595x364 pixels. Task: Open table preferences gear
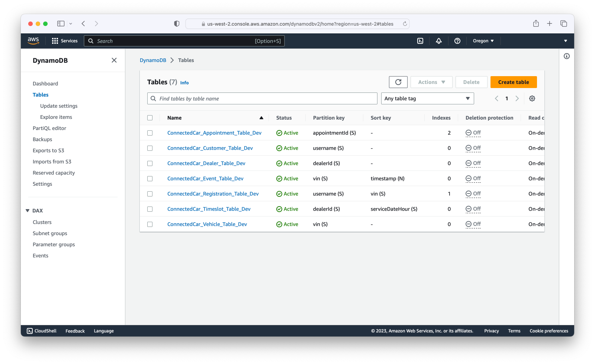(x=532, y=98)
